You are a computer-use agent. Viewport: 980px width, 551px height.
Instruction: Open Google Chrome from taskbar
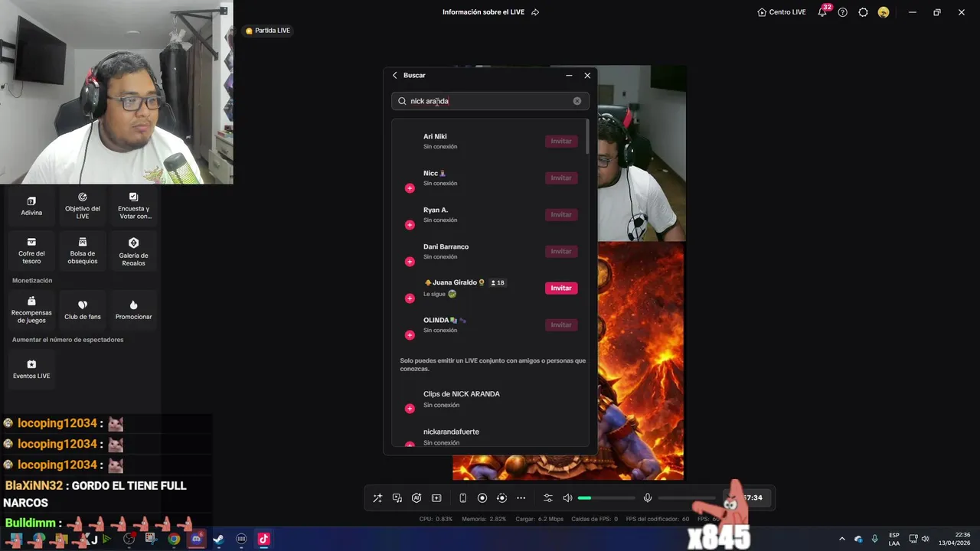coord(175,540)
